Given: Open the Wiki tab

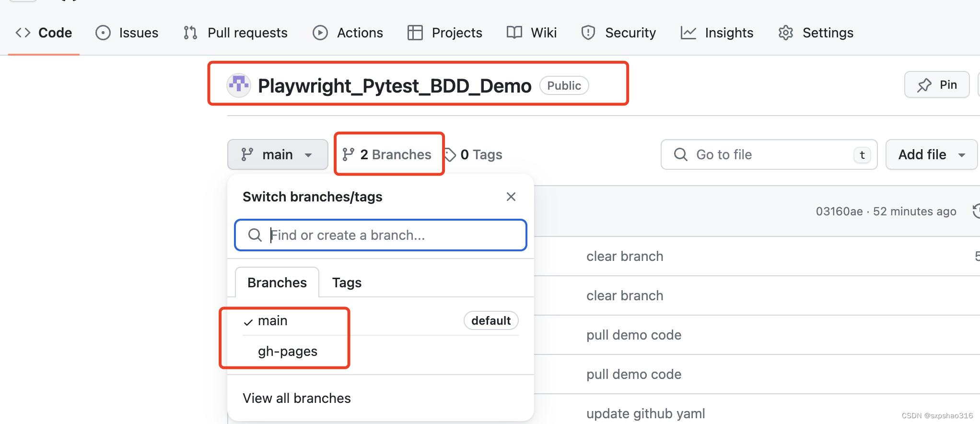Looking at the screenshot, I should coord(532,33).
